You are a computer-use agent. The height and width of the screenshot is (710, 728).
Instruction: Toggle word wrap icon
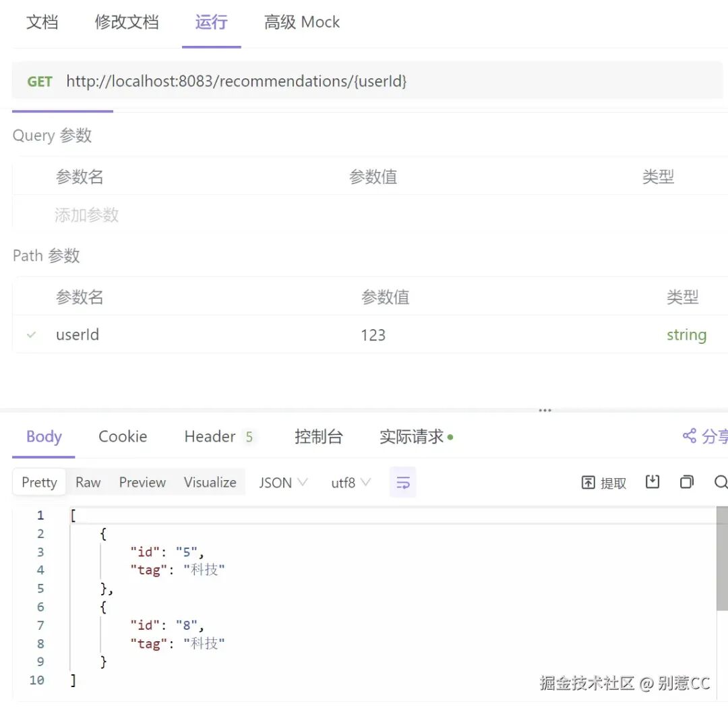402,483
